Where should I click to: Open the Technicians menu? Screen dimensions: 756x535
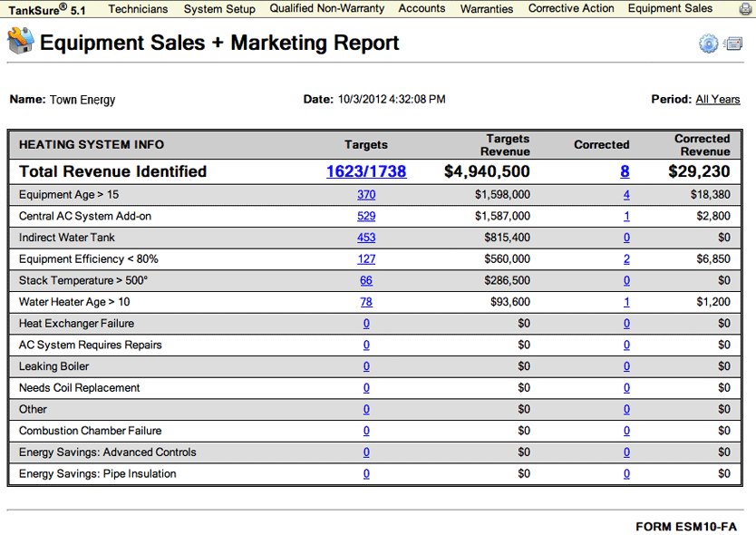pos(138,9)
